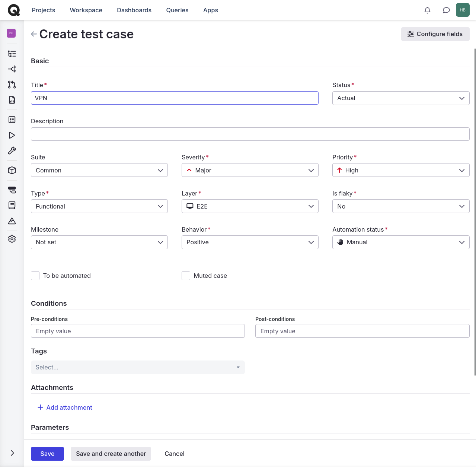Click the Cancel button

[175, 454]
